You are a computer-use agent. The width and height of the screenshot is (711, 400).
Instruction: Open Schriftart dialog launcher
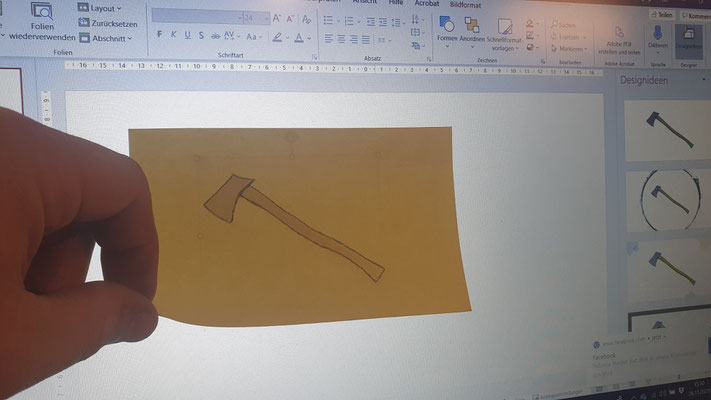tap(314, 57)
